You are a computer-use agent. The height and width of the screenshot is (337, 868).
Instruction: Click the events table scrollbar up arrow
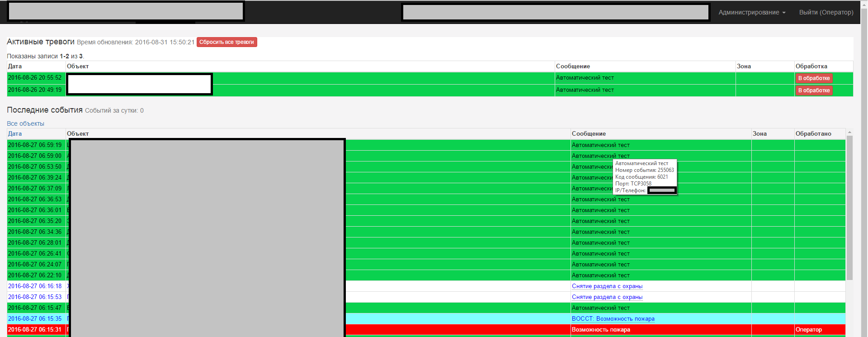[849, 133]
